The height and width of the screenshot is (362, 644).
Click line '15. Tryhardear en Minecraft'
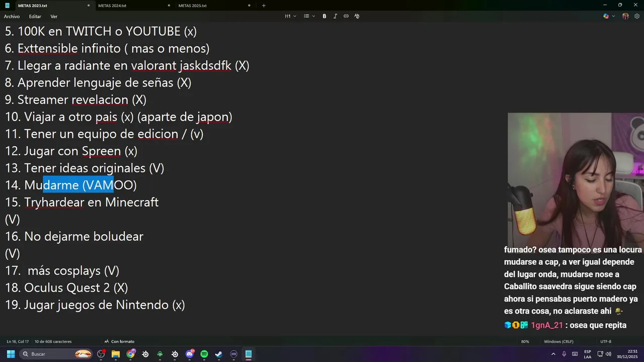tap(82, 202)
